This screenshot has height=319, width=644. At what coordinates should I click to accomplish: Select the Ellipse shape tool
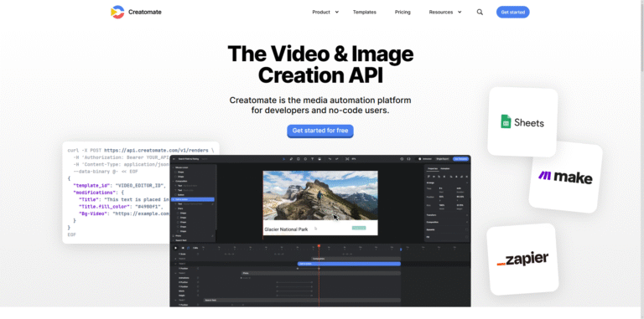click(x=305, y=159)
